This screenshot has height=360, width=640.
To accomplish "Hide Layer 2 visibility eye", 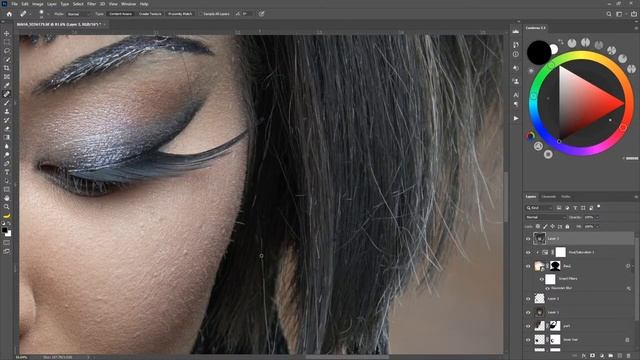I will tap(528, 299).
